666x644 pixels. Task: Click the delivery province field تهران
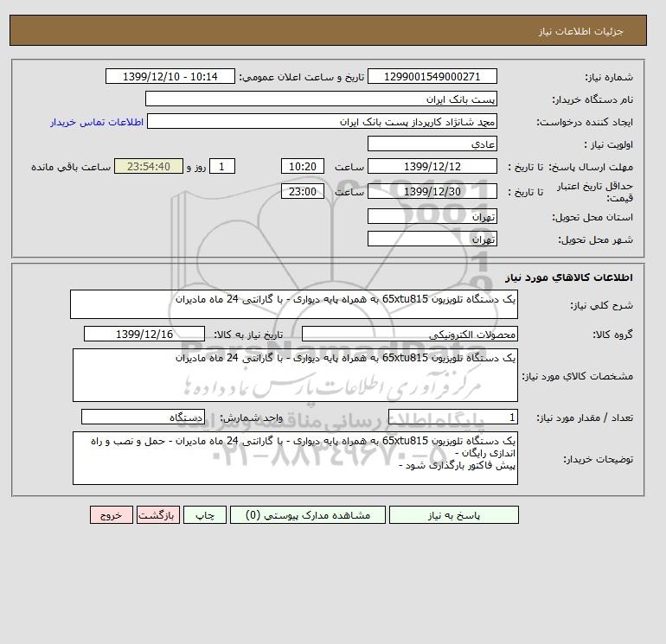point(432,216)
